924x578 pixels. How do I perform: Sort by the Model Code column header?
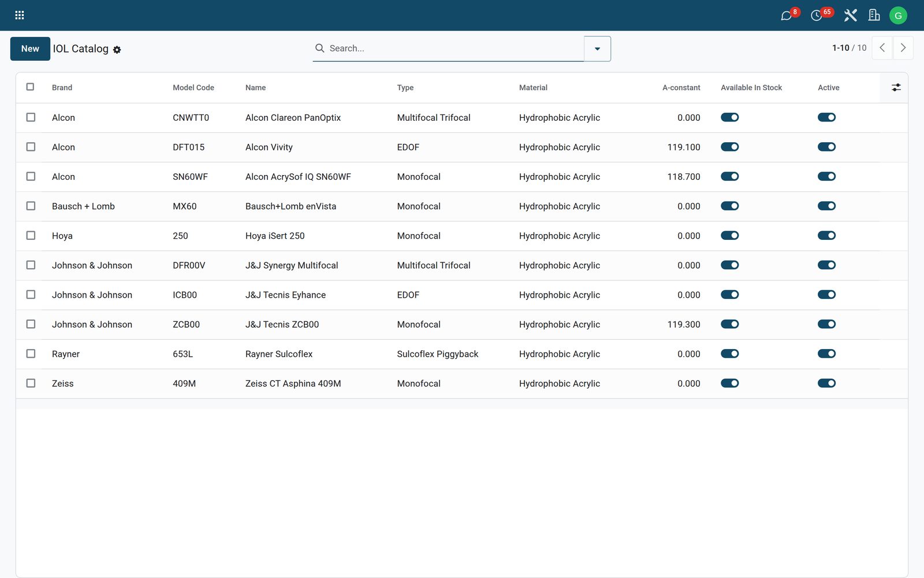[x=193, y=88]
